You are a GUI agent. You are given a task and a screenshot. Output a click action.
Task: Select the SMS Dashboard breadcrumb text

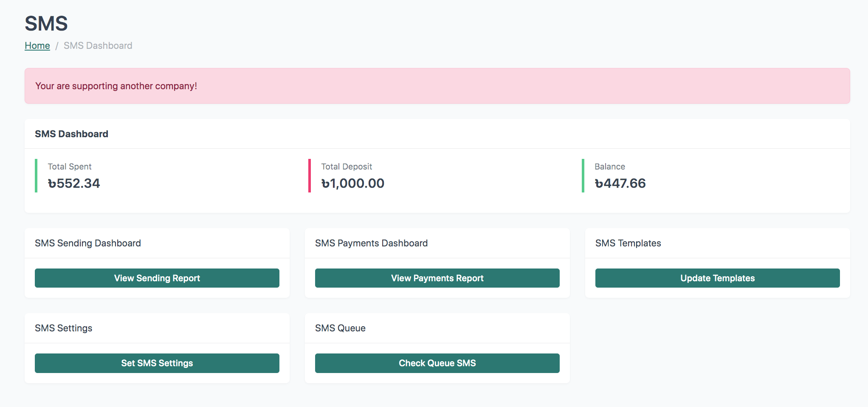[98, 45]
